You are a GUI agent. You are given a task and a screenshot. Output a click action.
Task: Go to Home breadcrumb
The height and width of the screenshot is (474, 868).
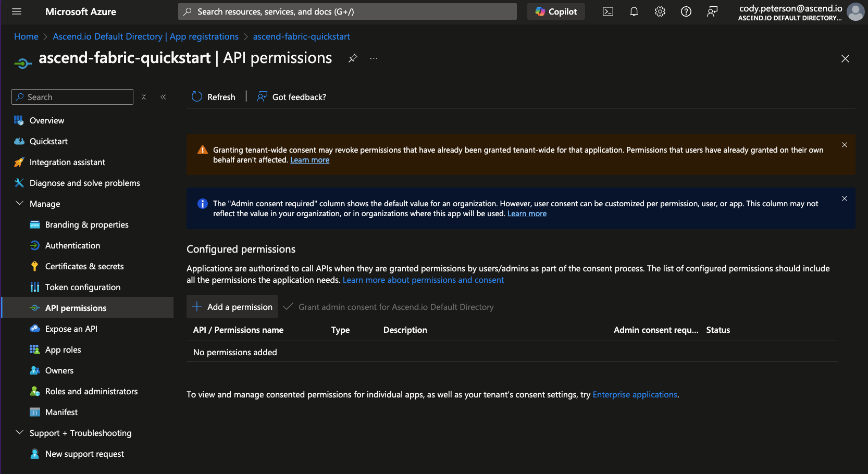click(26, 36)
